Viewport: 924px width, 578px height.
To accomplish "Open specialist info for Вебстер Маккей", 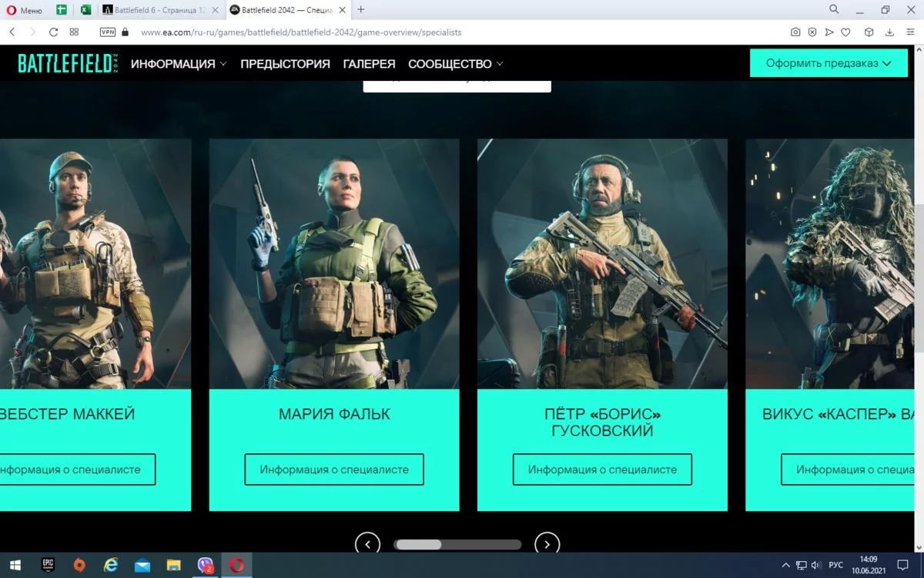I will (x=78, y=469).
